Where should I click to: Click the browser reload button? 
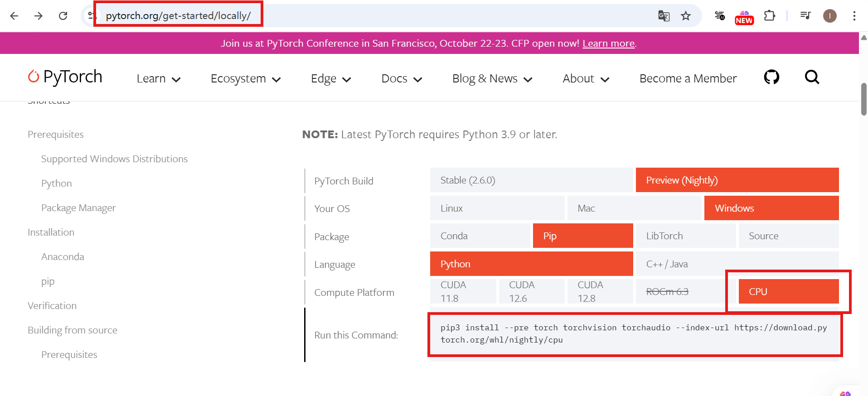click(x=63, y=16)
